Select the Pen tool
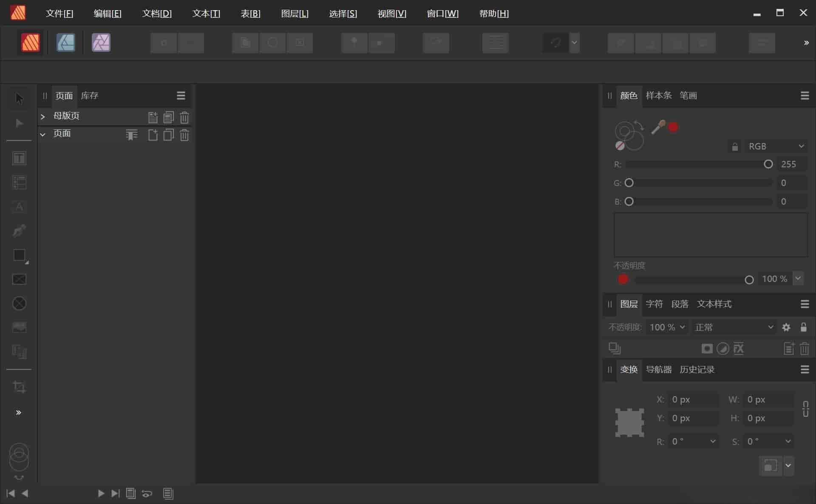This screenshot has height=504, width=816. click(19, 231)
